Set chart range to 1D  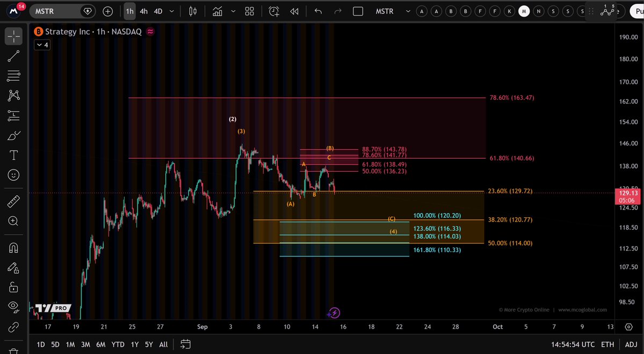pyautogui.click(x=41, y=344)
